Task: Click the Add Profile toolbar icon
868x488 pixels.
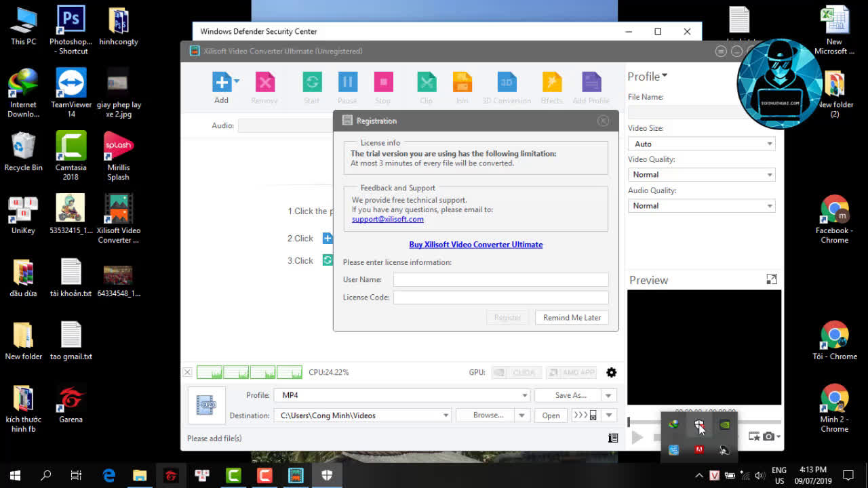Action: pyautogui.click(x=591, y=82)
